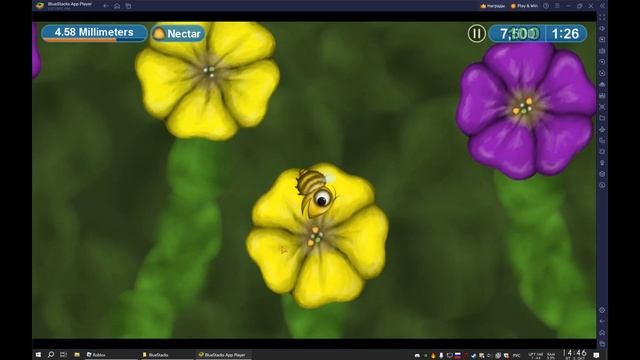Screen dimensions: 640x360
Task: Go back using the title bar arrow
Action: pyautogui.click(x=106, y=6)
